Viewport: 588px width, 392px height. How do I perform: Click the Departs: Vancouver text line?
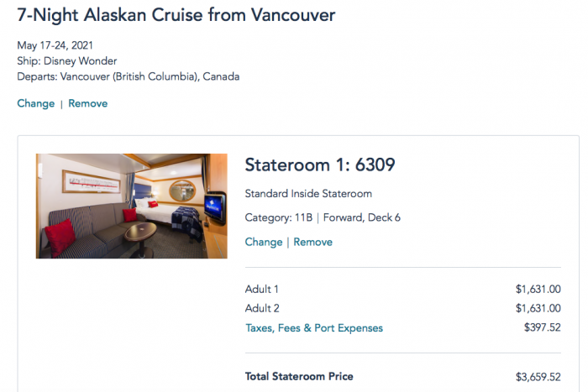pyautogui.click(x=128, y=76)
